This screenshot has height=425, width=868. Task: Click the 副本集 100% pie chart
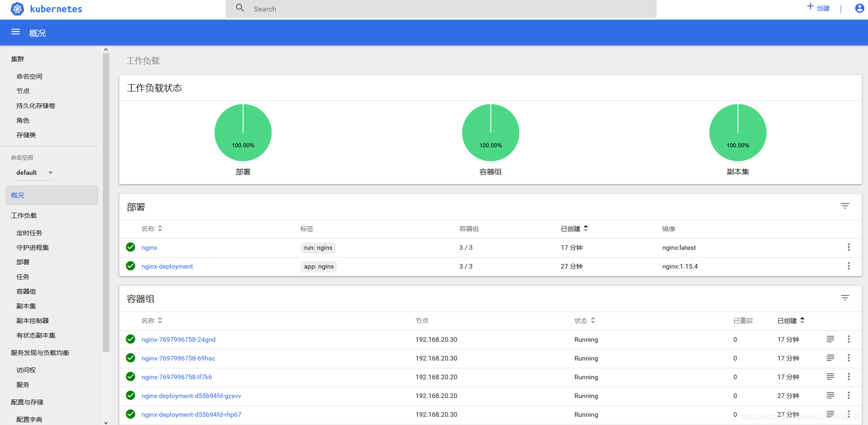point(738,133)
